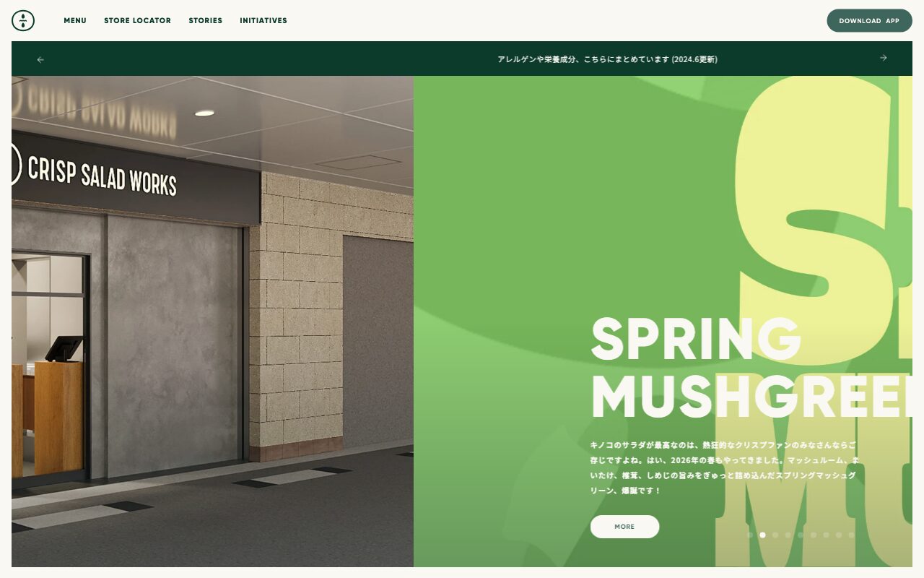Select the last carousel slide dot
This screenshot has height=578, width=924.
(851, 535)
